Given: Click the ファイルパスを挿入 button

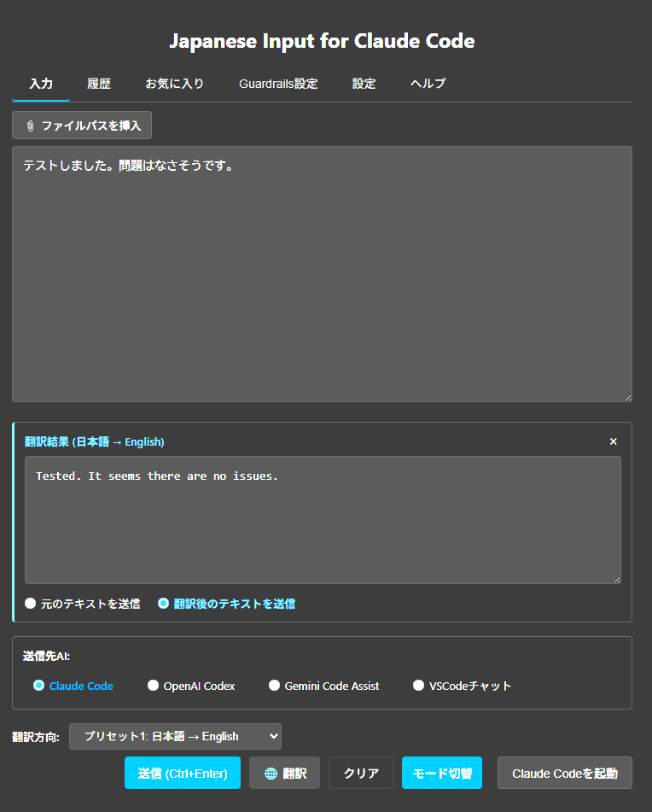Looking at the screenshot, I should [82, 126].
